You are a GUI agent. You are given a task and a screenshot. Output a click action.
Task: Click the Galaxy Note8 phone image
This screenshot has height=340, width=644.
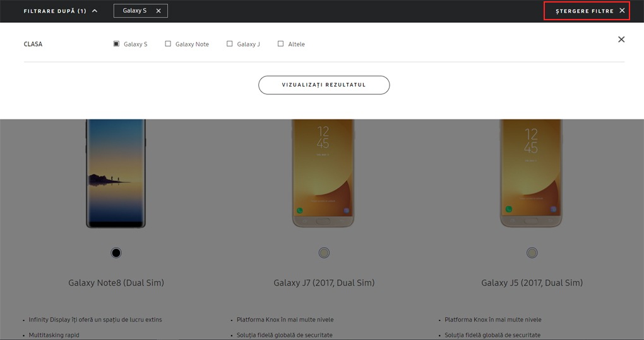pos(116,174)
